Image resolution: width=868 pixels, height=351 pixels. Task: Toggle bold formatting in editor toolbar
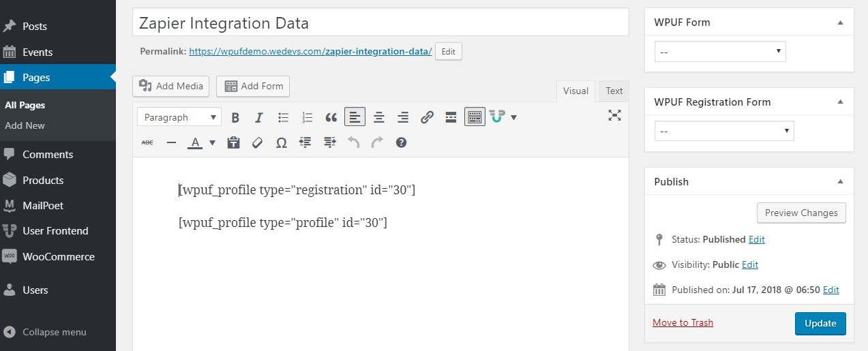[x=235, y=117]
